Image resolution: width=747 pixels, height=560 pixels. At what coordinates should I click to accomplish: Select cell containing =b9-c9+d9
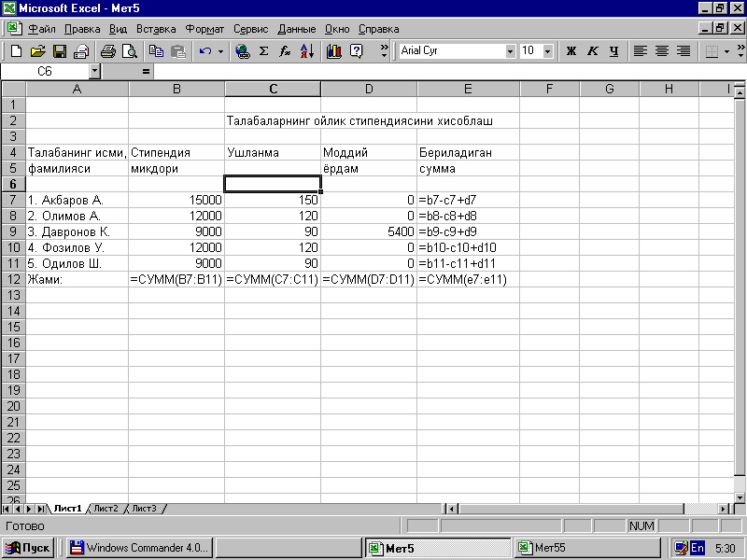point(469,231)
